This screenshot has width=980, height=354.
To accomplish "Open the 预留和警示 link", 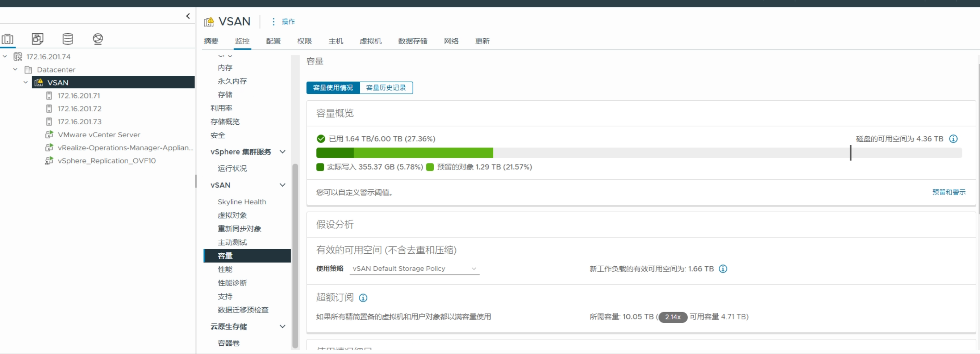I will tap(949, 192).
